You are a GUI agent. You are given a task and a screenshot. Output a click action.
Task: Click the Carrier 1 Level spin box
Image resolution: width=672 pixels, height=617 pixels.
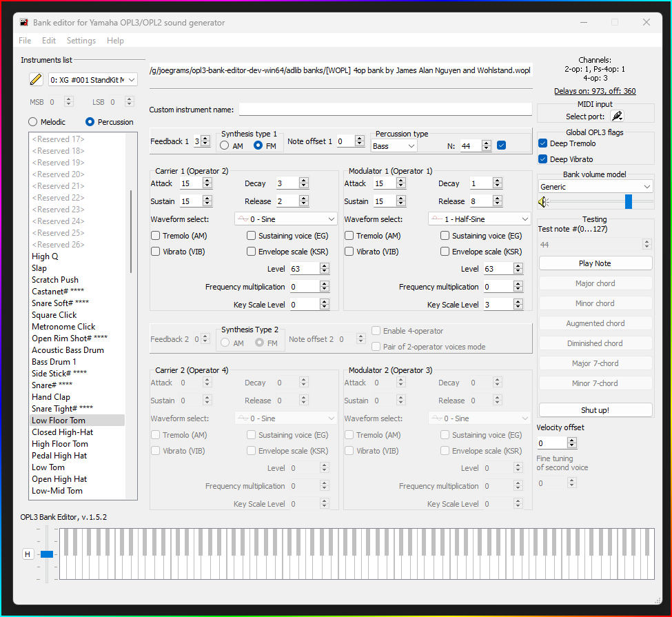point(309,269)
